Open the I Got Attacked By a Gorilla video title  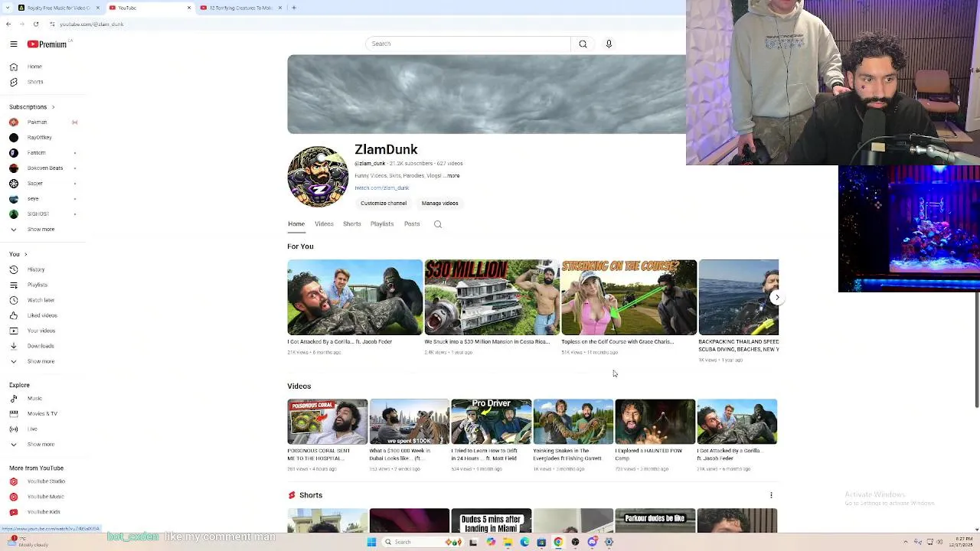coord(340,342)
